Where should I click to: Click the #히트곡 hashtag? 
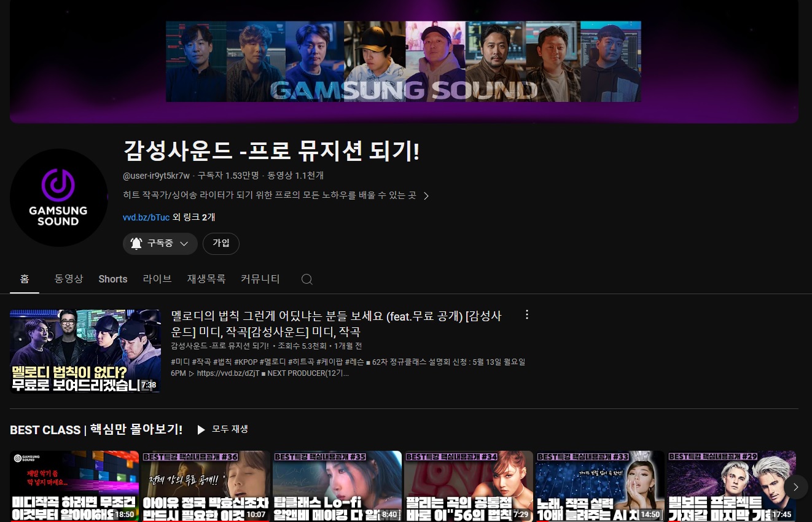click(x=301, y=362)
